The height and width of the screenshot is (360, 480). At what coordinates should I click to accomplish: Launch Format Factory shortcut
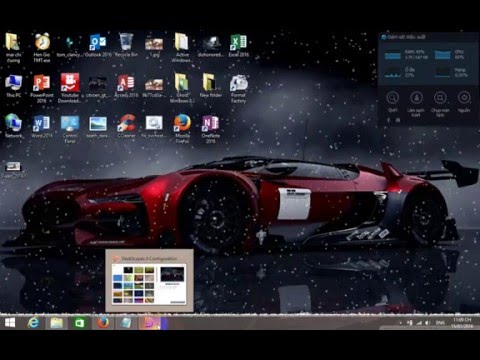[238, 88]
